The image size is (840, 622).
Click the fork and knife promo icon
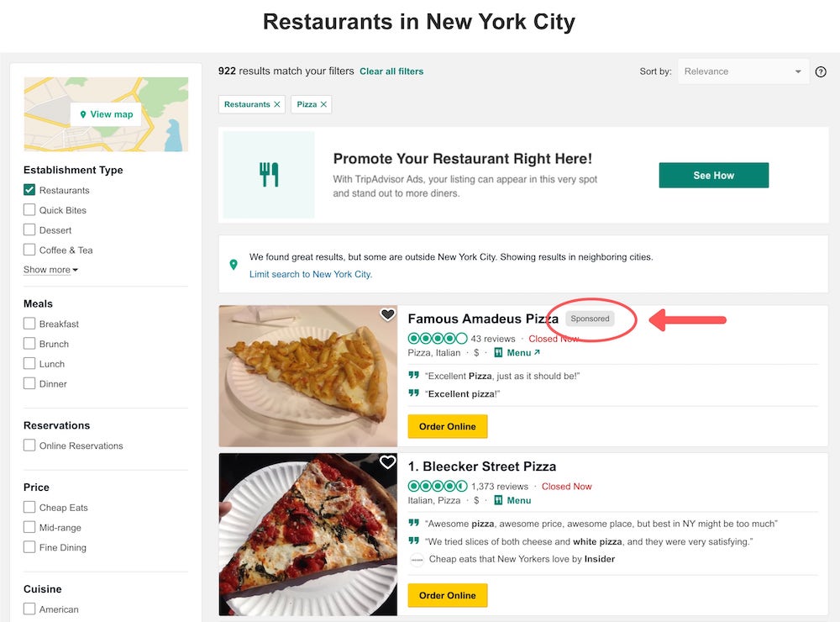269,175
